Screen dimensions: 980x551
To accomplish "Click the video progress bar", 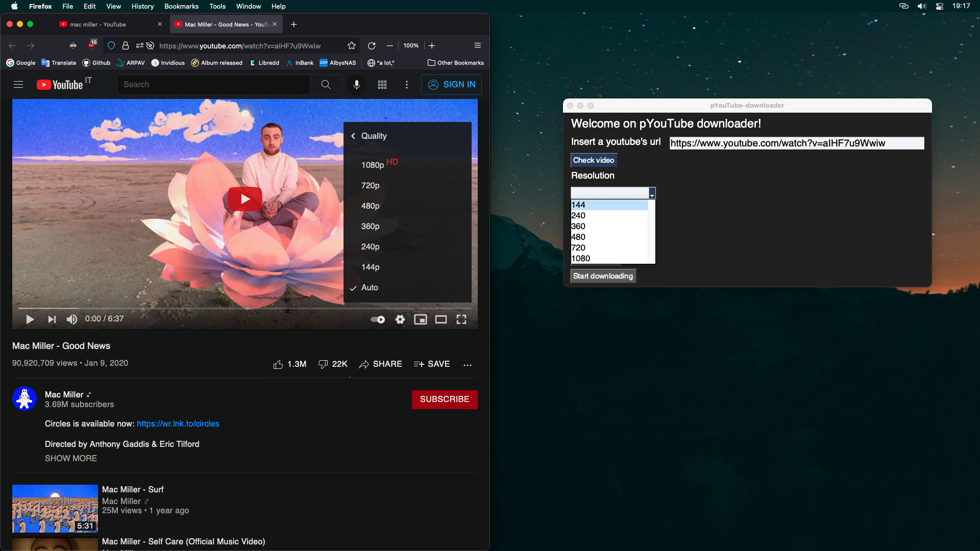I will click(245, 308).
